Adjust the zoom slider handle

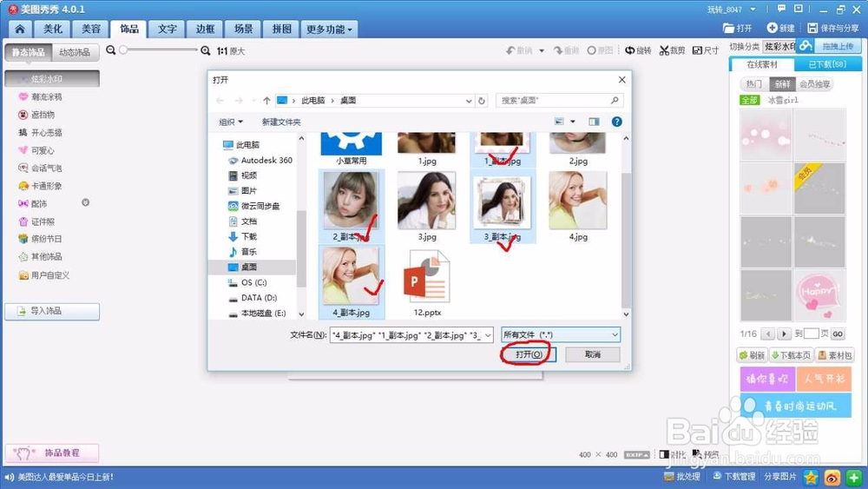tap(123, 50)
